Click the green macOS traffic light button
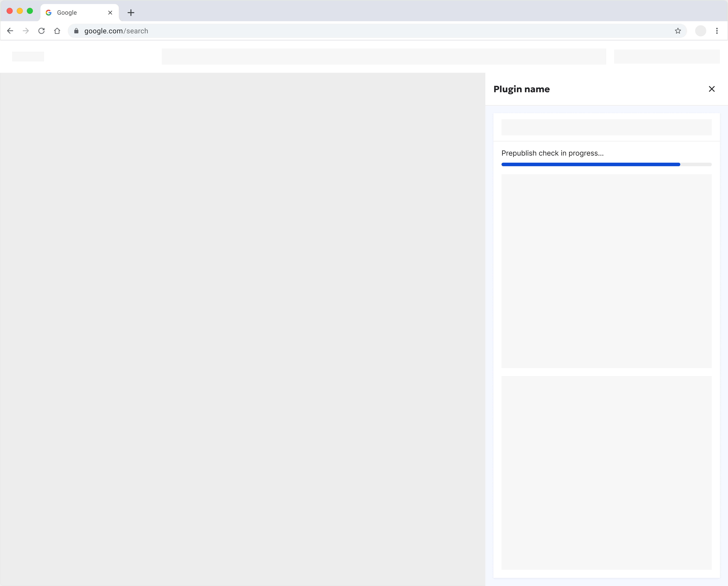 30,11
